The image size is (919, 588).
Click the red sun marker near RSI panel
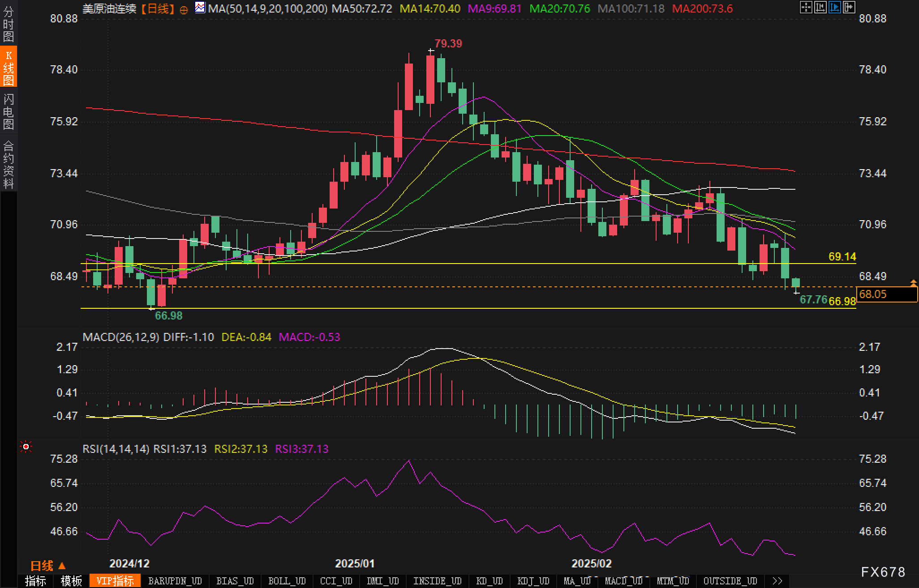tap(26, 447)
